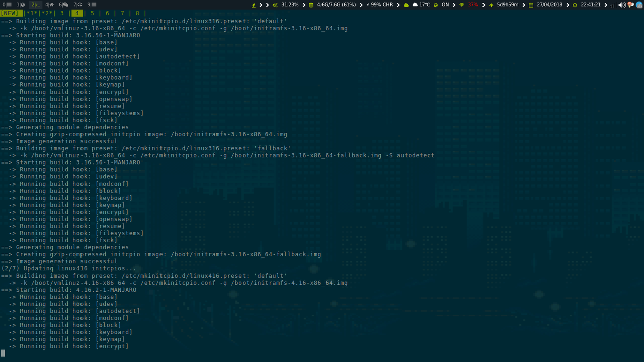Click the CPU usage gears icon
This screenshot has height=362, width=644.
275,5
